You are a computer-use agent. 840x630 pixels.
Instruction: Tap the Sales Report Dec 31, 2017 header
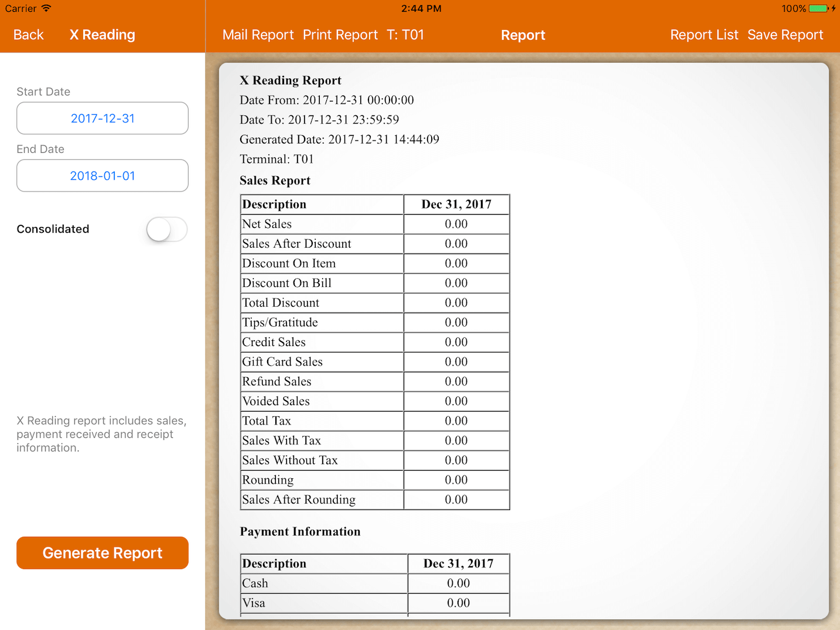(456, 204)
